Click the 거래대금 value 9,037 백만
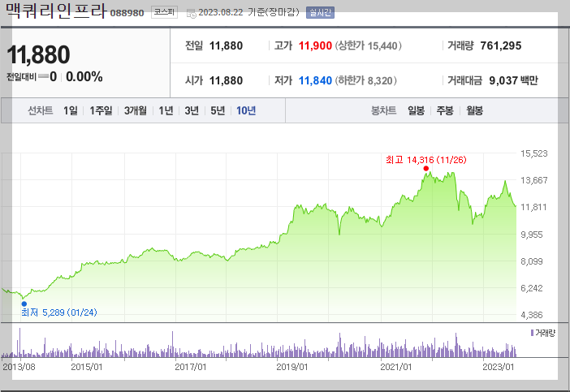Image resolution: width=570 pixels, height=392 pixels. click(x=513, y=80)
